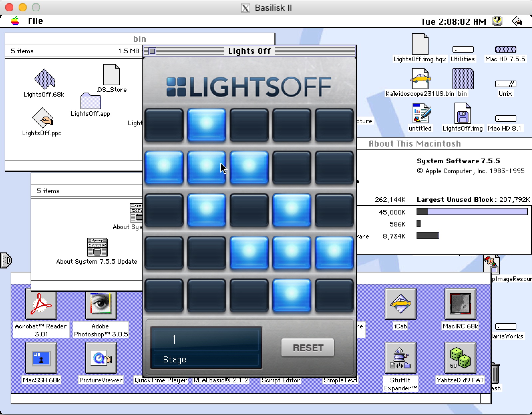This screenshot has width=532, height=415.
Task: Select the LightsOff.img.hqx file on the desktop
Action: click(x=420, y=44)
